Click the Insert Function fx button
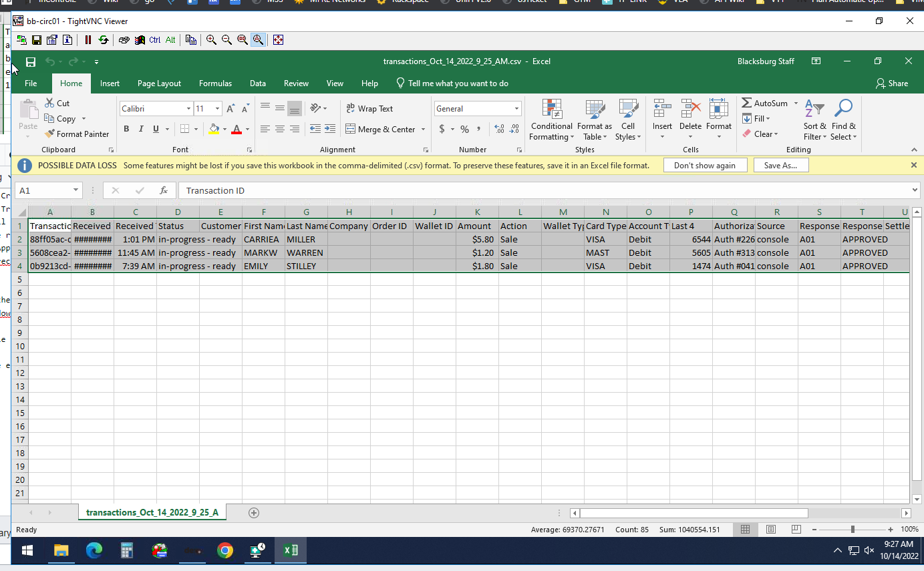Screen dimensions: 924x571 click(164, 190)
